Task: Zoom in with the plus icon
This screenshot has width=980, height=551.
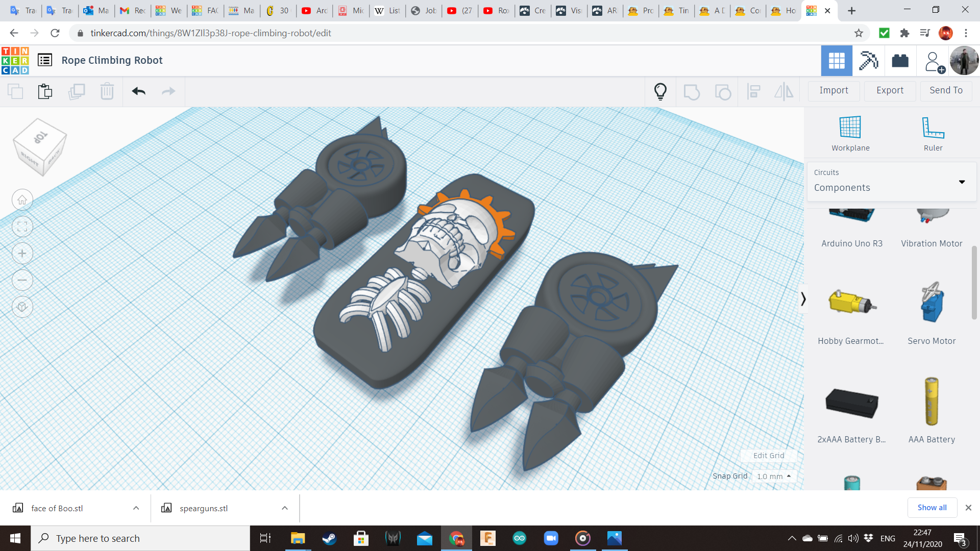Action: [22, 254]
